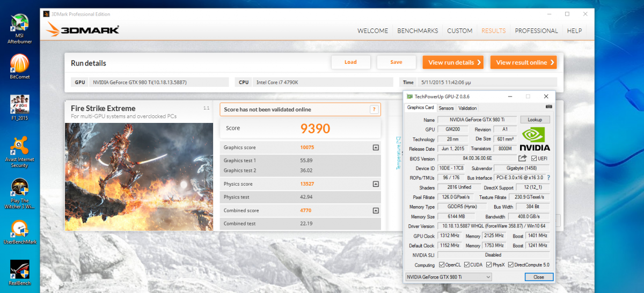Click the Physics test row
This screenshot has width=644, height=293.
pos(301,197)
